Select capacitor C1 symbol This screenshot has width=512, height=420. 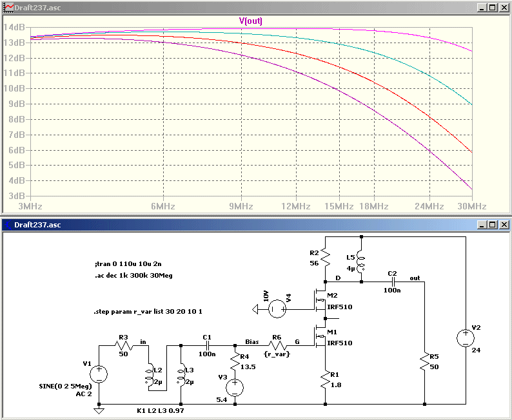[208, 346]
